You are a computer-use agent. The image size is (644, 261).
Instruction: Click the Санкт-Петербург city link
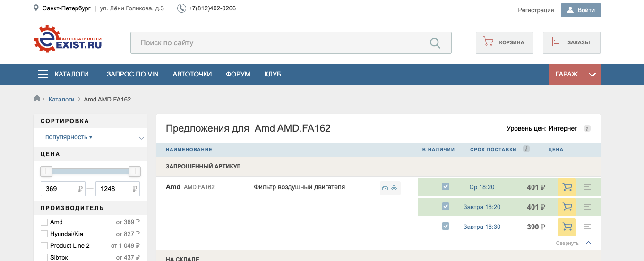tap(66, 8)
